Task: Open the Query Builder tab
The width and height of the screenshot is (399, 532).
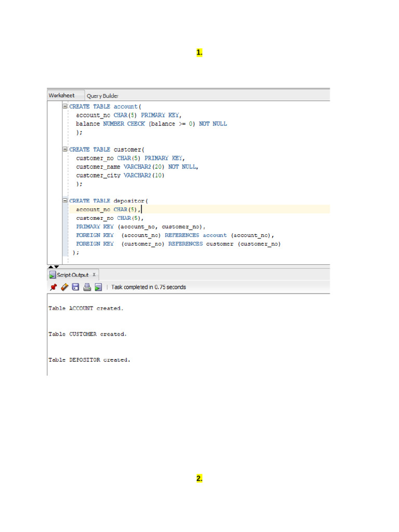Action: point(102,96)
